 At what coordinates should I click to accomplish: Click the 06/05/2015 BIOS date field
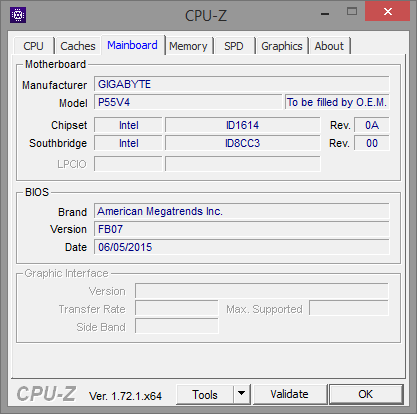242,247
